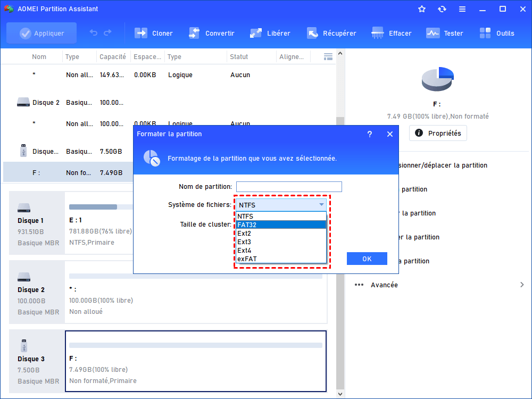Viewport: 532px width, 399px height.
Task: Click the Disque 1 drive icon in map
Action: [x=24, y=207]
